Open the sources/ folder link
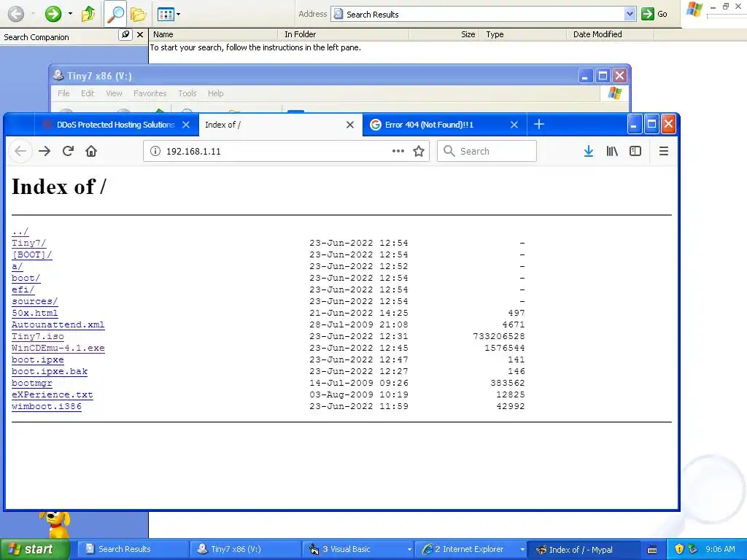The image size is (747, 560). (x=34, y=301)
